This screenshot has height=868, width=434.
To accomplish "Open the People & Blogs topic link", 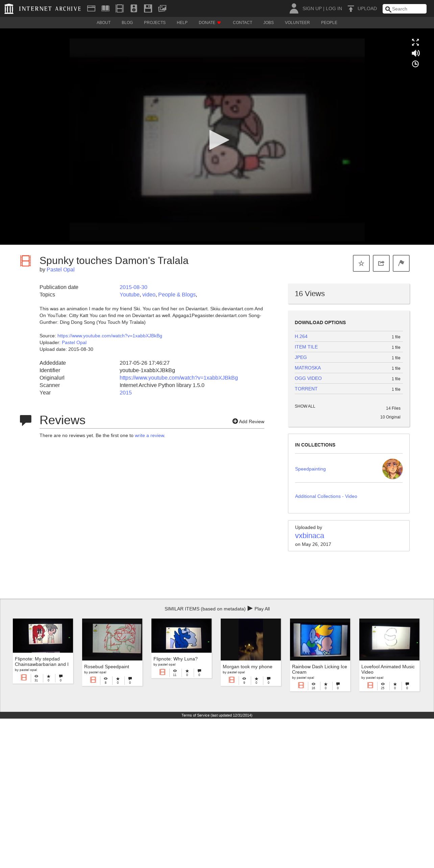I will click(177, 294).
